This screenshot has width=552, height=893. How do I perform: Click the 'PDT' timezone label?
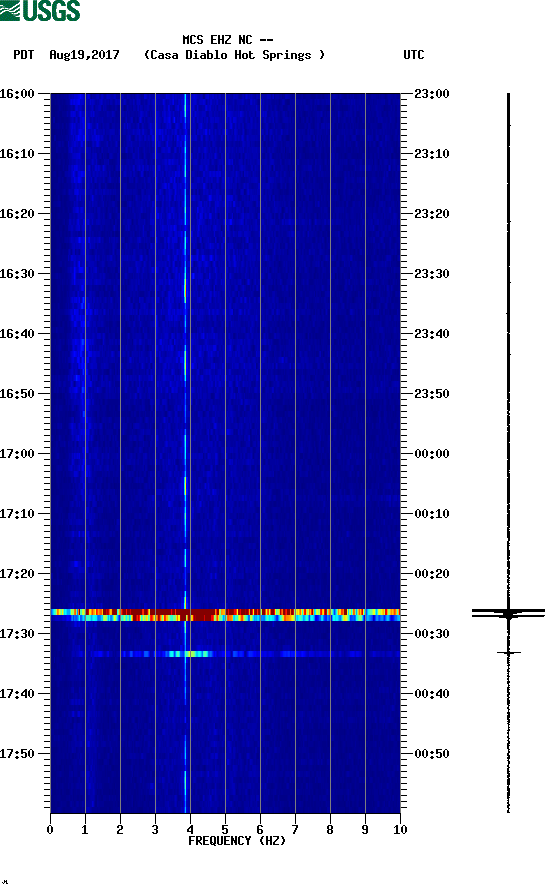23,55
